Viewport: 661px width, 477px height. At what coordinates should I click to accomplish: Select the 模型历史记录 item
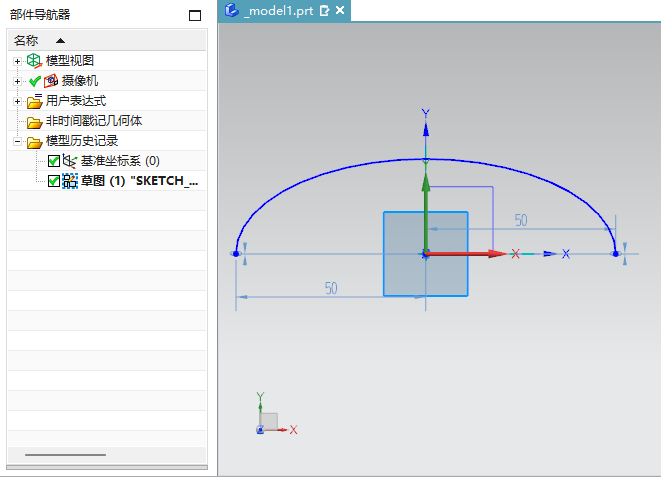(82, 141)
